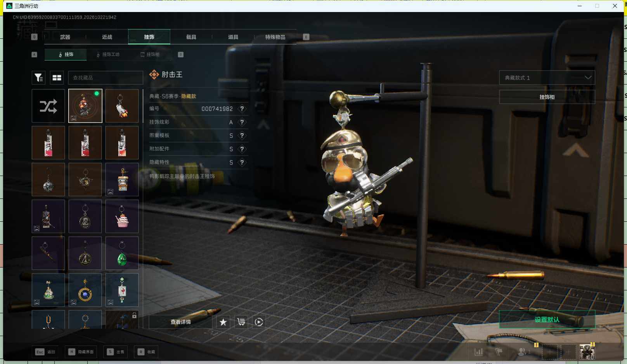Screen dimensions: 627x364
Task: Select the selected duck charm thumbnail
Action: coord(85,106)
